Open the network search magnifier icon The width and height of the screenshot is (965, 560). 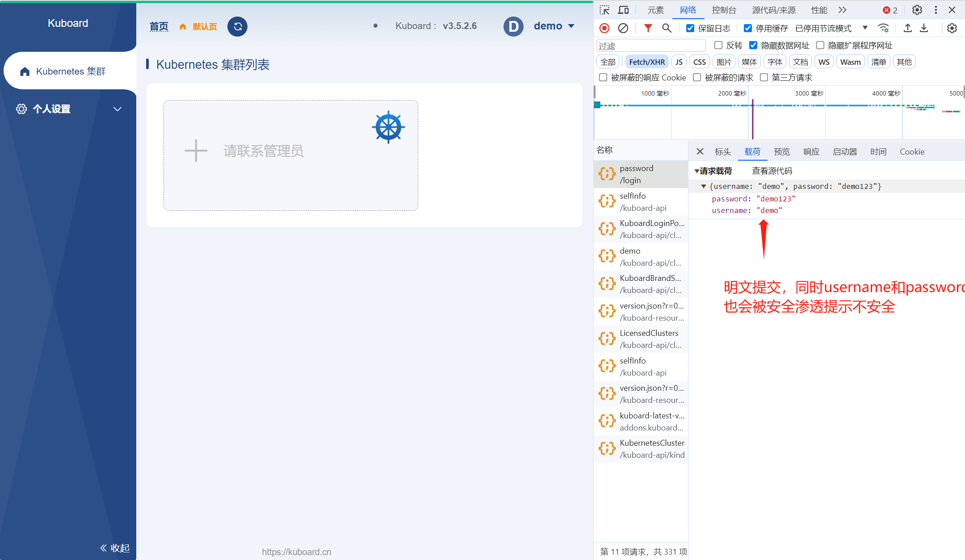667,28
